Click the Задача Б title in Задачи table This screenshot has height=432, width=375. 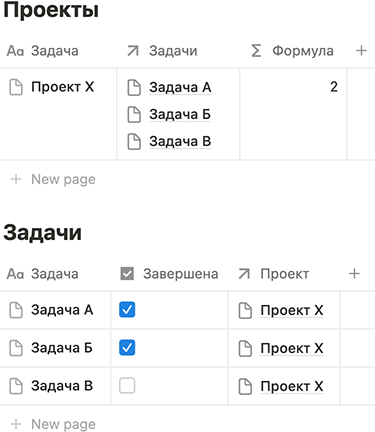coord(62,348)
